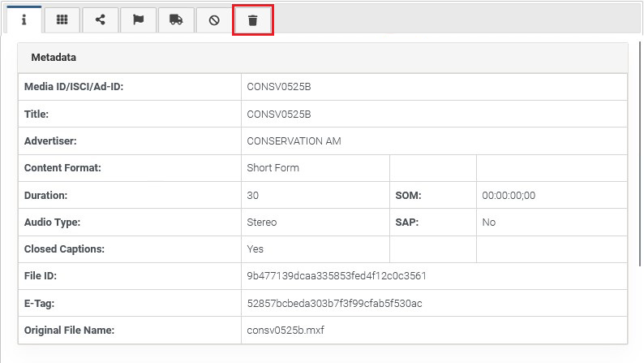Click the Content Format: label
This screenshot has width=644, height=363.
pos(62,168)
